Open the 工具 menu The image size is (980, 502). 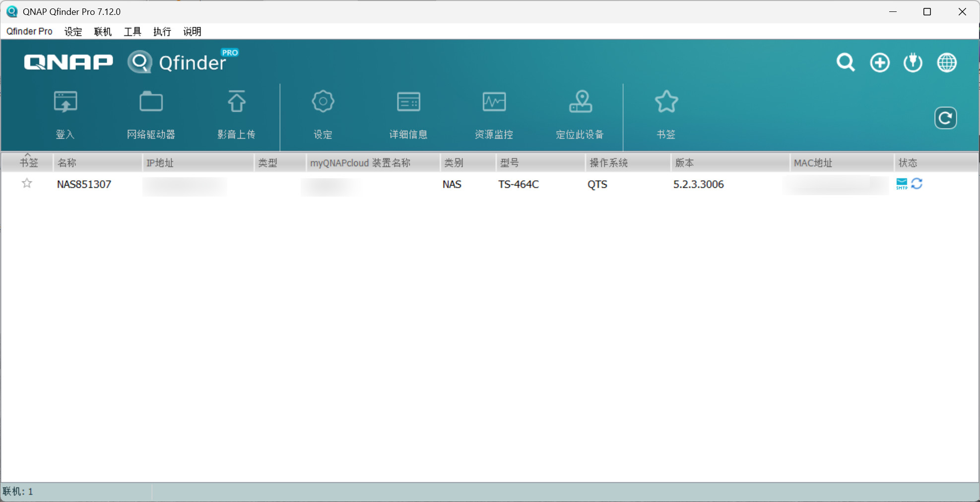132,31
